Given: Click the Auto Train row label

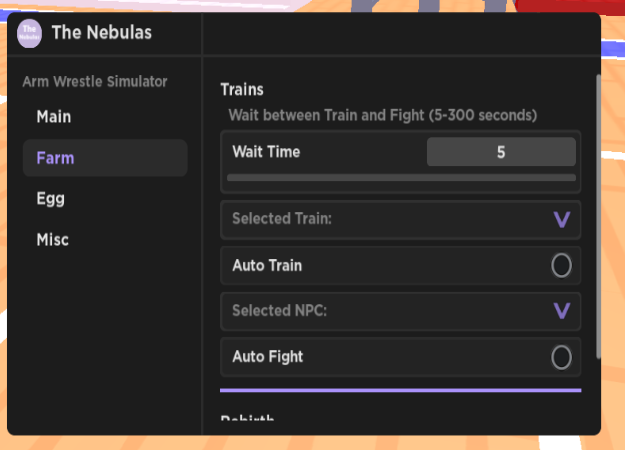Looking at the screenshot, I should 267,265.
